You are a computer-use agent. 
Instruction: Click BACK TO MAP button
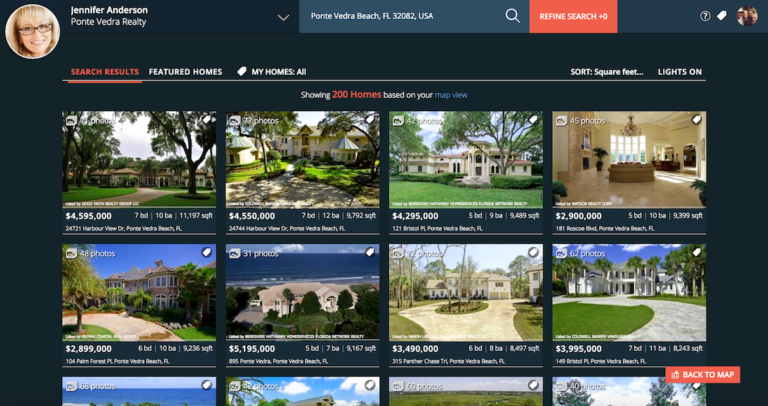702,375
